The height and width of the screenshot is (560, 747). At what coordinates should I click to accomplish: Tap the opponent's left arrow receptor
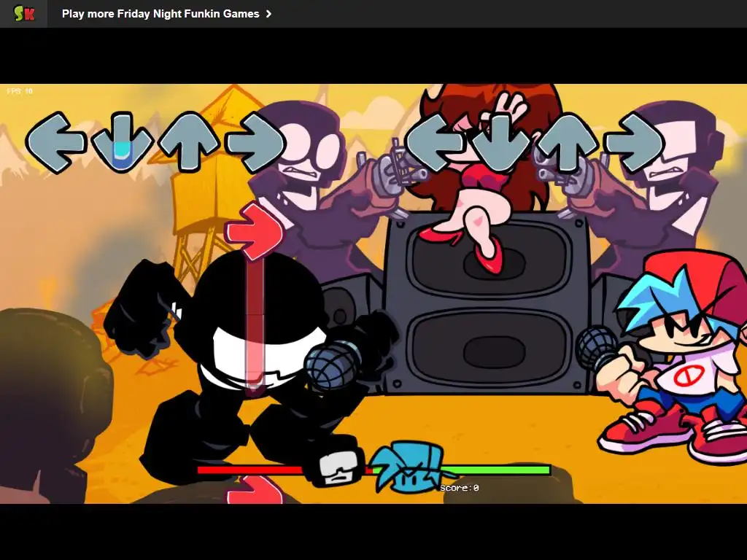click(x=55, y=142)
